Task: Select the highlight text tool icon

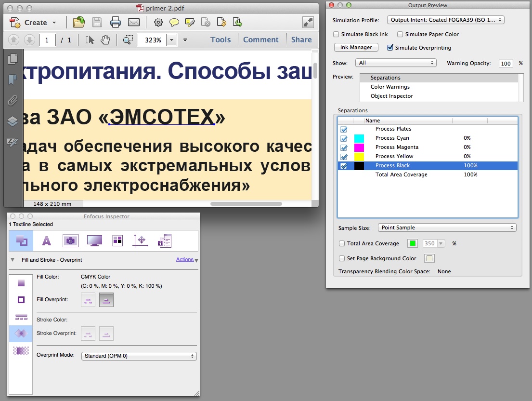Action: coord(190,22)
